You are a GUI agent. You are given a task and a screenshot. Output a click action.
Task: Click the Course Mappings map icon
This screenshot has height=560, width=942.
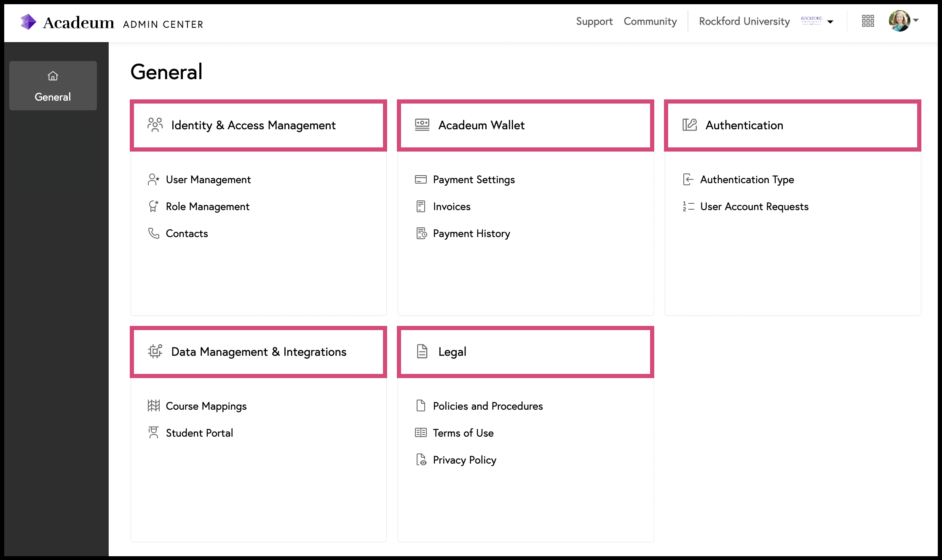pyautogui.click(x=154, y=406)
